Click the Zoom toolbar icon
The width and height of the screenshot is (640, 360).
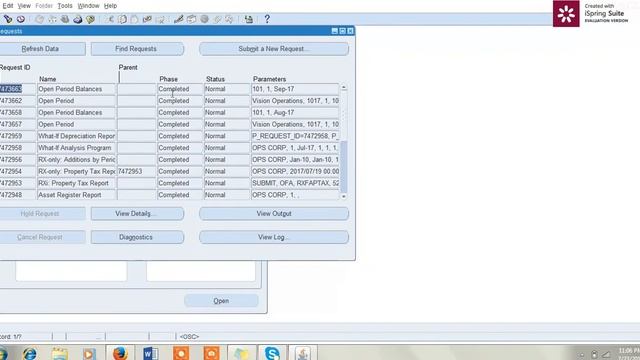pos(191,19)
